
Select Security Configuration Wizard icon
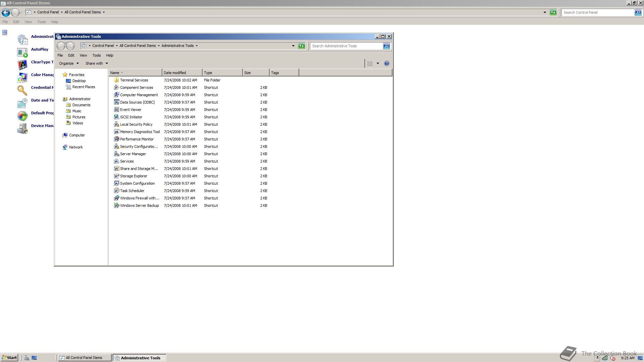(x=116, y=146)
